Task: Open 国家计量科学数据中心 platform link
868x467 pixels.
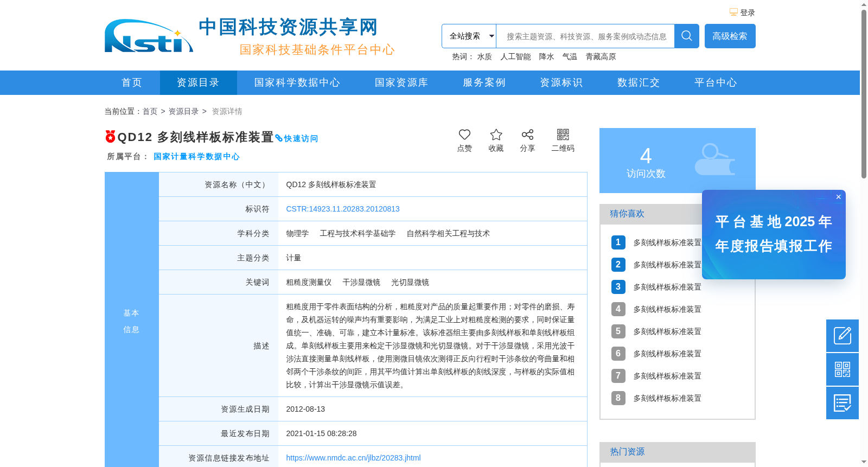Action: click(x=196, y=156)
